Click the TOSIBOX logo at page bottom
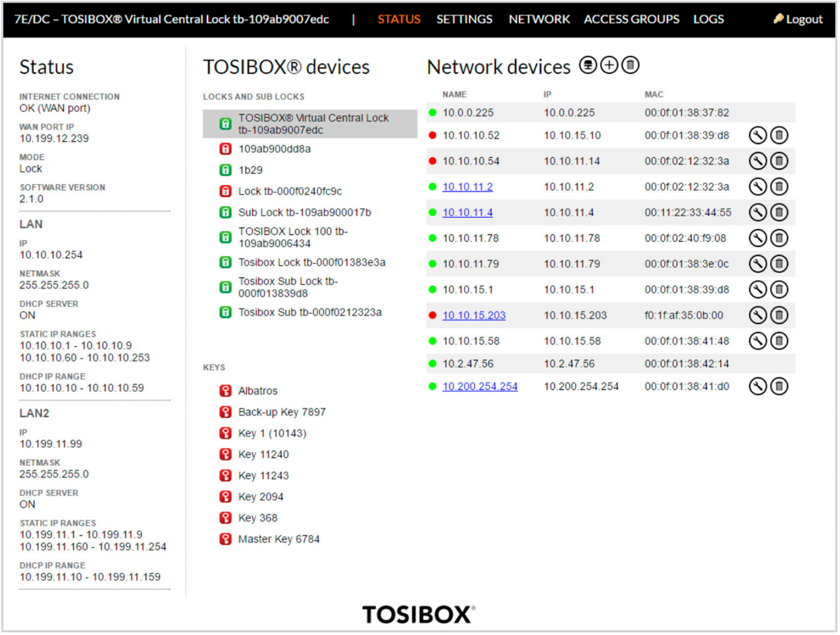Image resolution: width=840 pixels, height=635 pixels. pyautogui.click(x=419, y=615)
